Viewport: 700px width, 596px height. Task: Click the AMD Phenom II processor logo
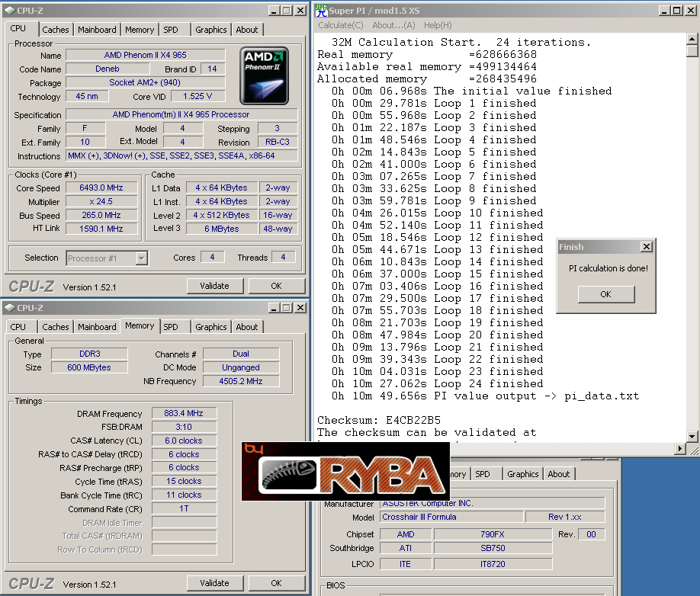point(264,75)
